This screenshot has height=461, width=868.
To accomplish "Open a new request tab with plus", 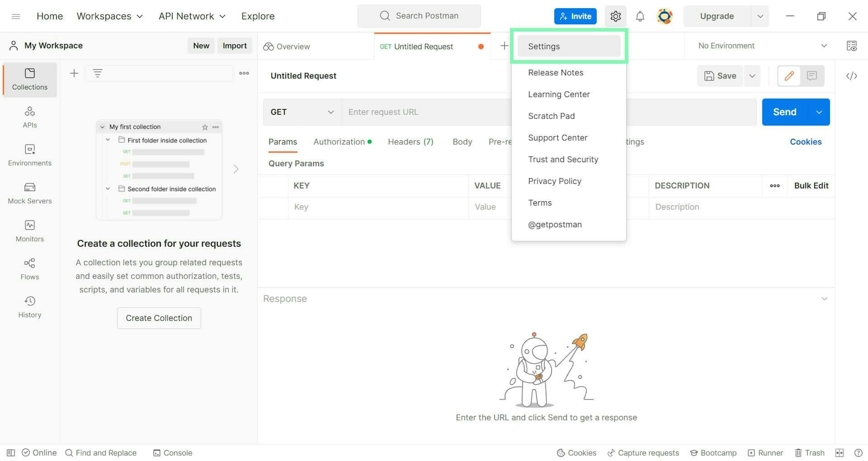I will [504, 46].
